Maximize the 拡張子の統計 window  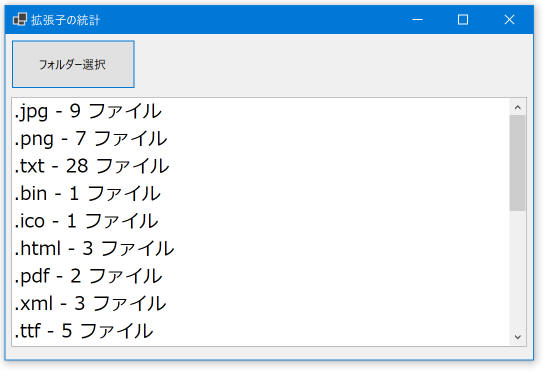[463, 20]
